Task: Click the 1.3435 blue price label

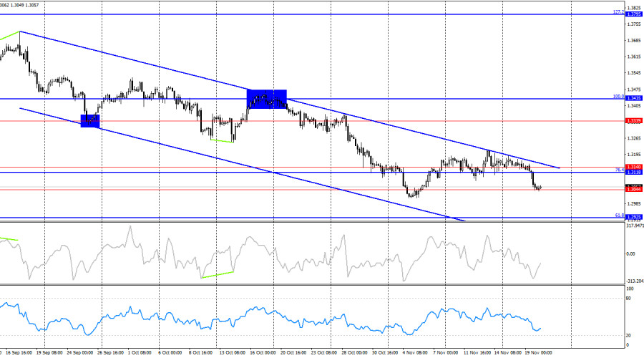Action: [633, 98]
